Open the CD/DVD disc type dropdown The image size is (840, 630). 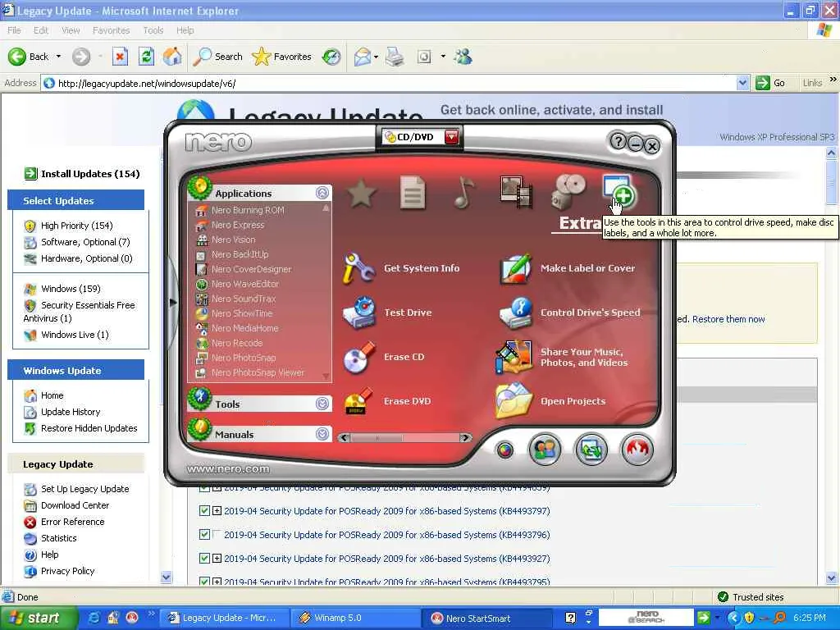452,137
